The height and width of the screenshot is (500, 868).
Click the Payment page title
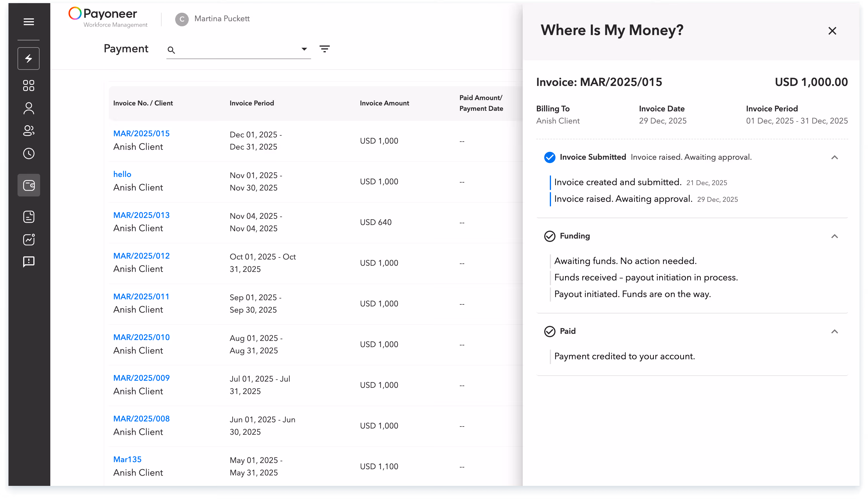point(126,49)
